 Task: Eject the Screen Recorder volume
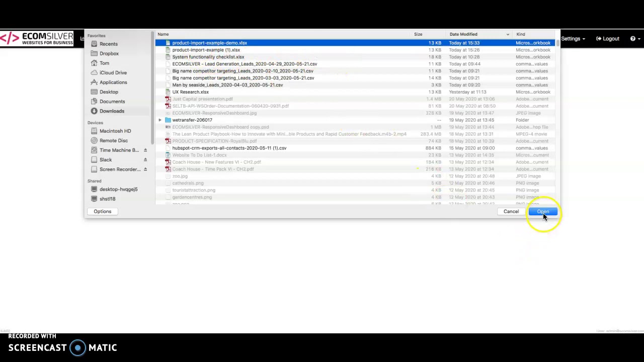coord(145,169)
